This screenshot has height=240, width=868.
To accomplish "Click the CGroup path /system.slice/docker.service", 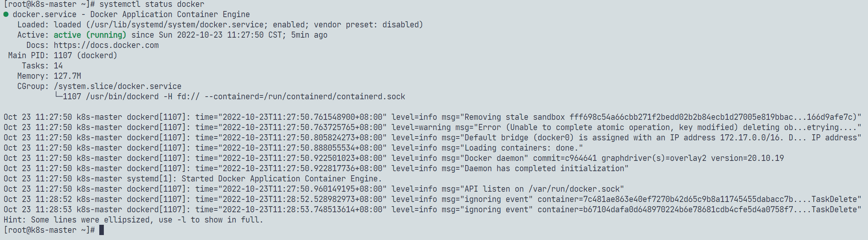I will tap(118, 86).
